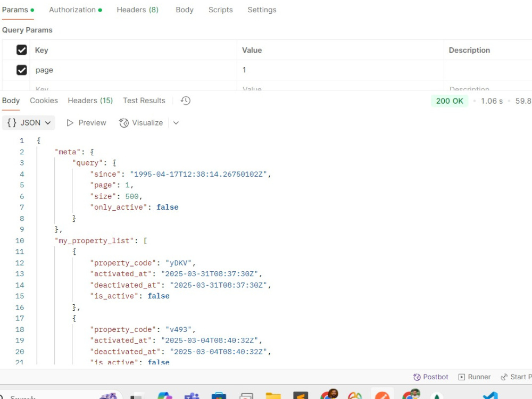Click the 1.06 s response time
This screenshot has width=532, height=399.
[492, 101]
